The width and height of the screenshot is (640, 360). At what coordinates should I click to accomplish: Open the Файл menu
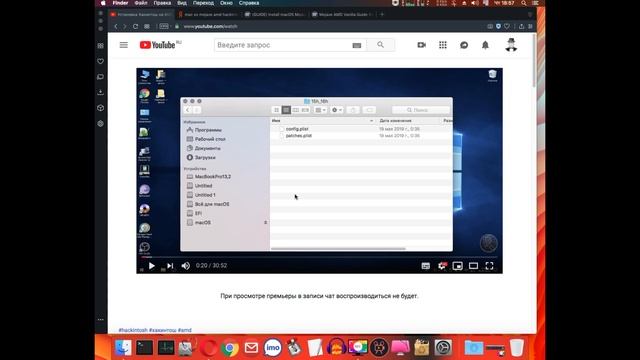[x=141, y=3]
